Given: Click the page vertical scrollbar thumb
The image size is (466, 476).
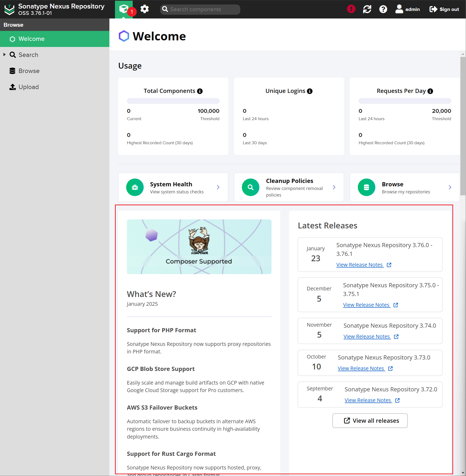Looking at the screenshot, I should click(463, 126).
